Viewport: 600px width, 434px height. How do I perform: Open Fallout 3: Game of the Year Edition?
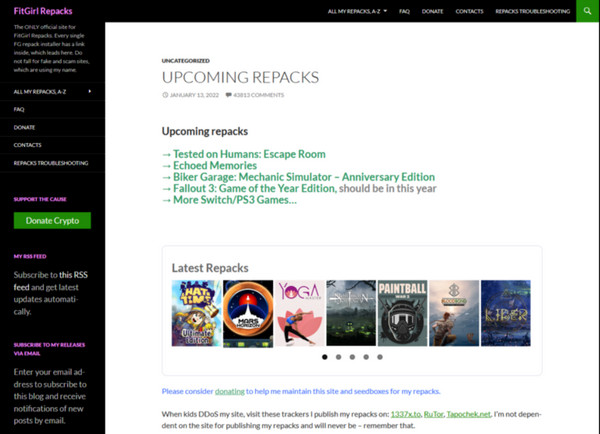[x=254, y=188]
